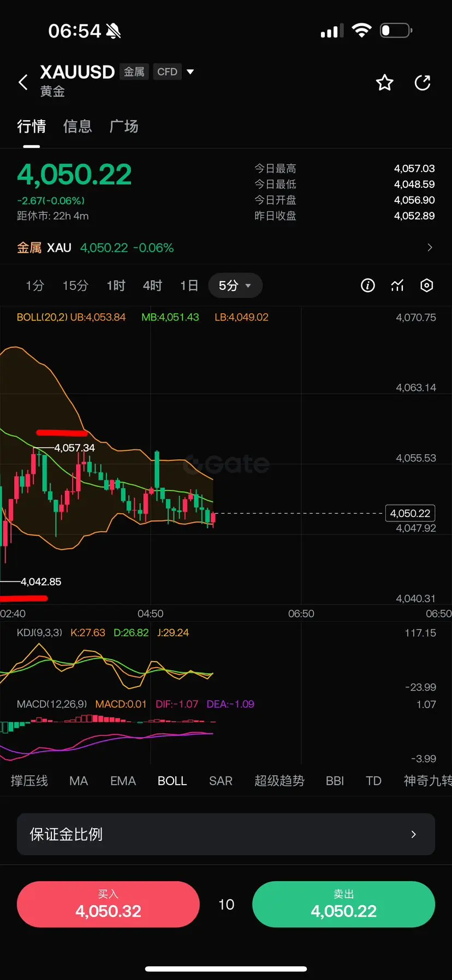
Task: Tap the 4,042.85 low marker on chart
Action: [41, 582]
